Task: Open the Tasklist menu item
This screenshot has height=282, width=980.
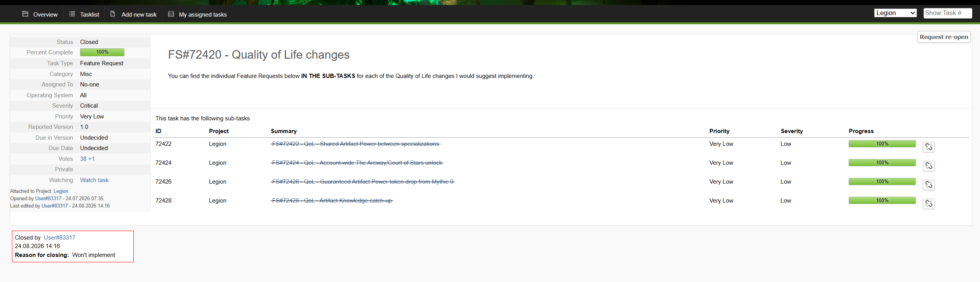Action: (x=90, y=15)
